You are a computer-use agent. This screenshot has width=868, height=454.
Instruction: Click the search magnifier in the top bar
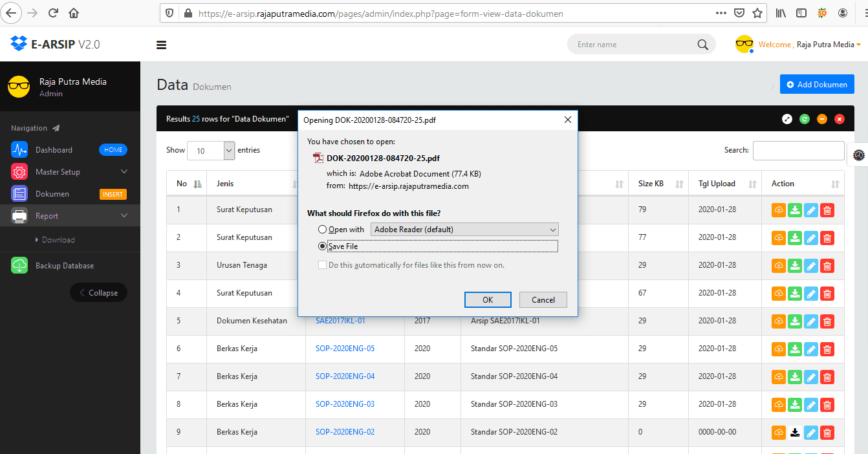702,44
